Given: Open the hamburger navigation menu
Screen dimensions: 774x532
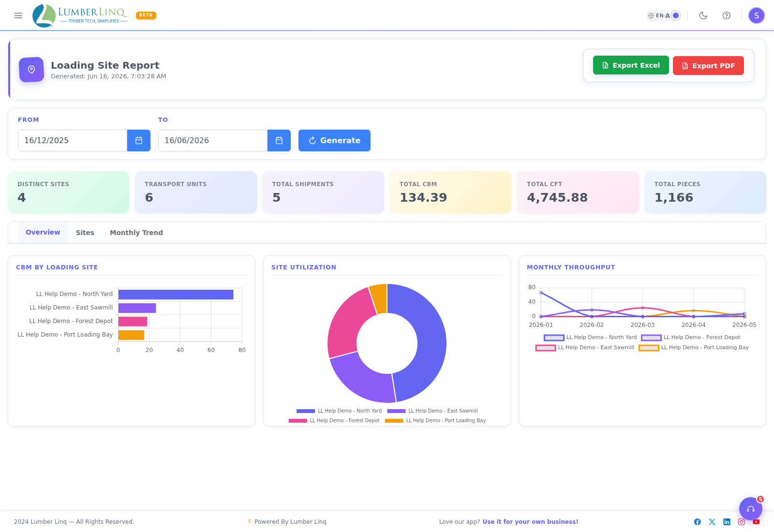Looking at the screenshot, I should [x=18, y=15].
